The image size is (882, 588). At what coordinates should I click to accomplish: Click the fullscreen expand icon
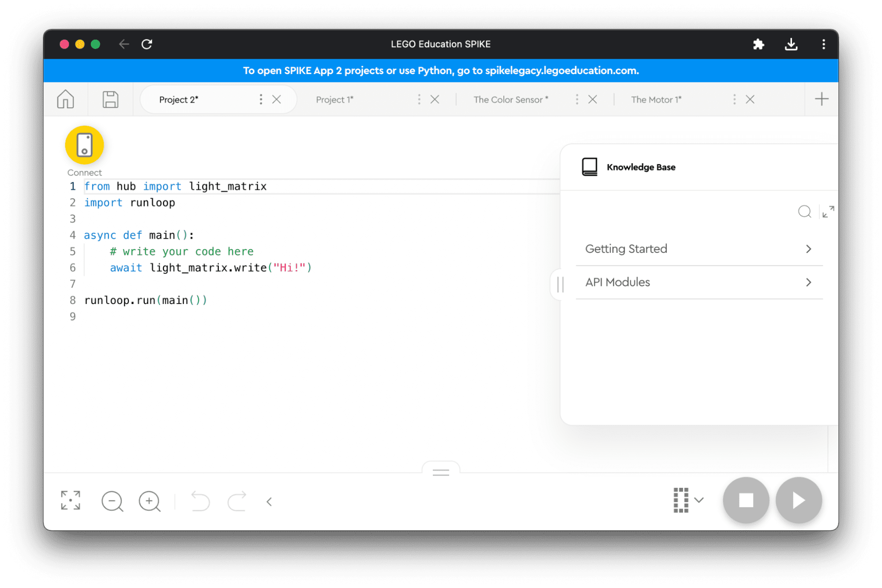(x=71, y=500)
